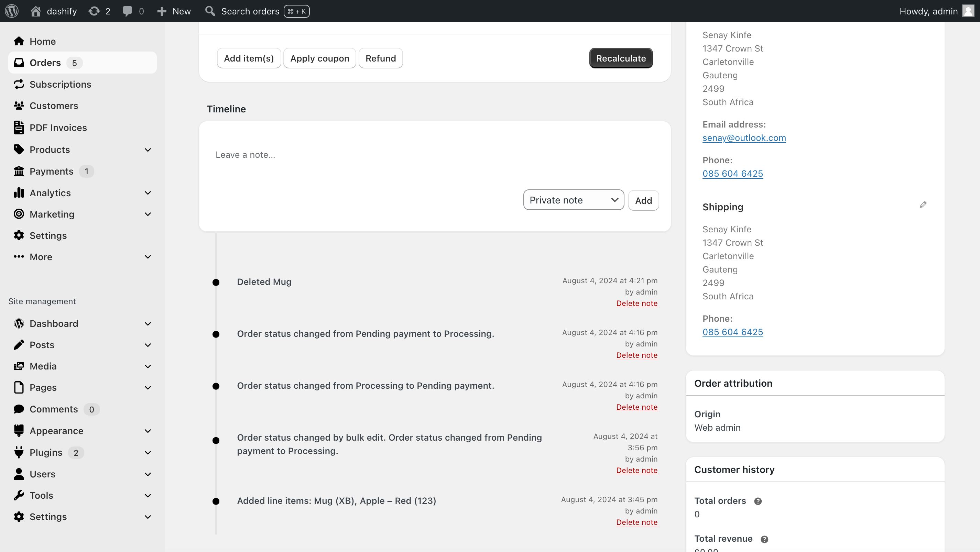Open the store Settings menu item

48,235
